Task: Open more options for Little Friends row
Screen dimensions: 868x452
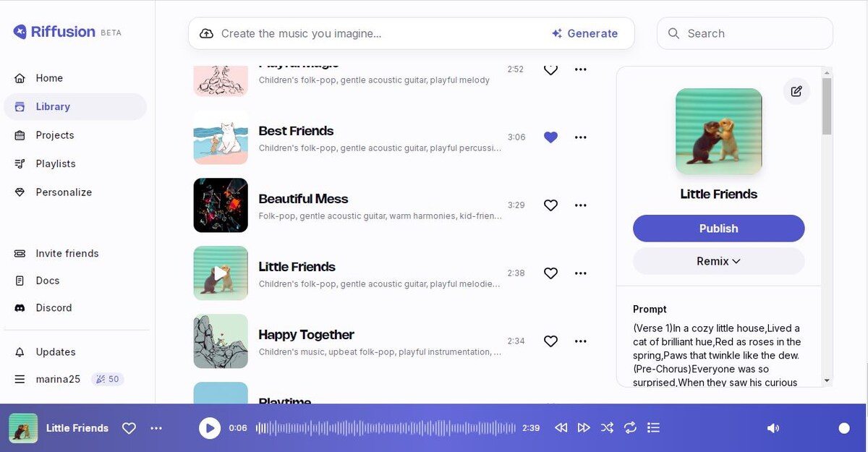Action: [x=580, y=273]
